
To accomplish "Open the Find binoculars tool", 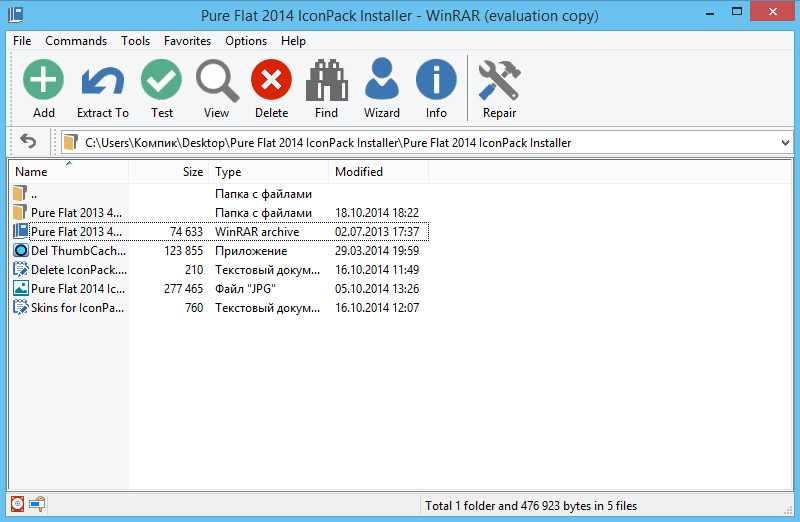I will click(x=327, y=80).
